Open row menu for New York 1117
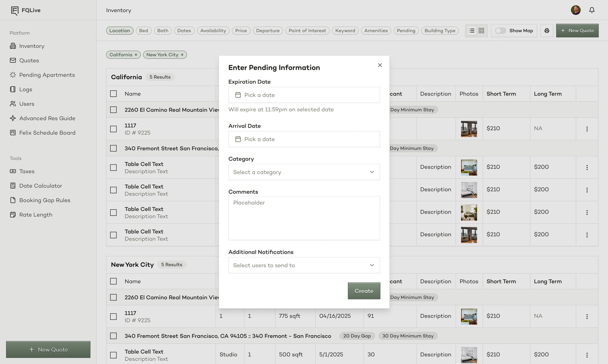608x364 pixels. [x=587, y=317]
